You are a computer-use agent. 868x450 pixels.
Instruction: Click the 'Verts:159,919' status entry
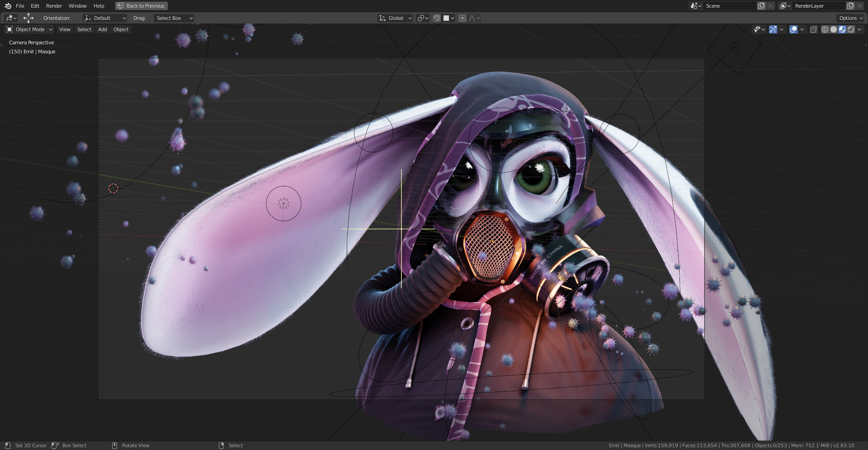pyautogui.click(x=661, y=445)
